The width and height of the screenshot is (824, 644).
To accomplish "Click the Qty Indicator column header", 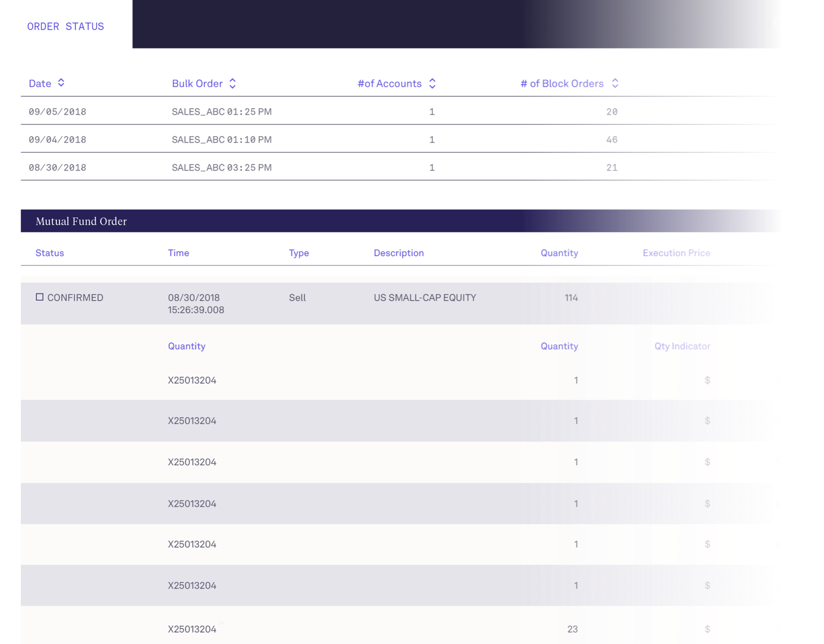I will [682, 346].
